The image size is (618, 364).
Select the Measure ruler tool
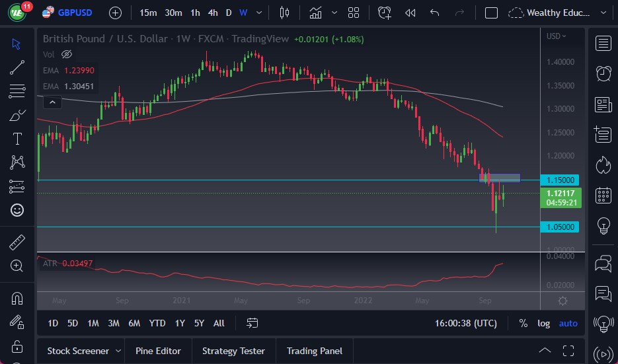17,242
